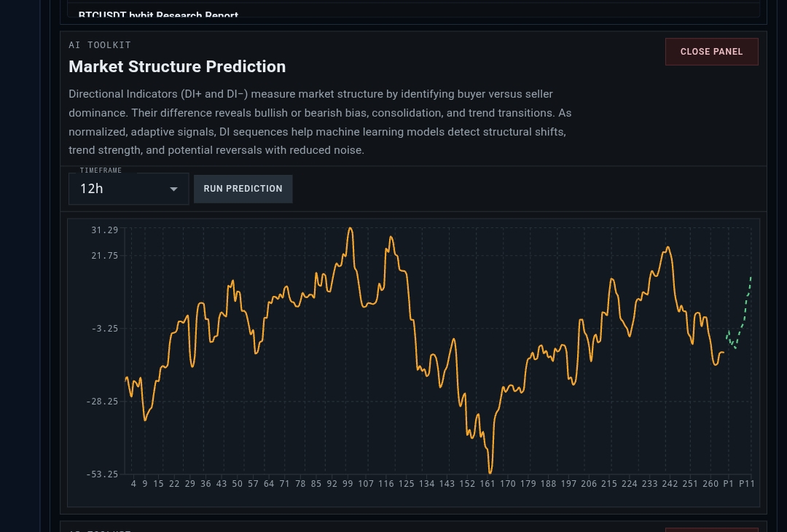Click the BTCUSDT bybit Research Report title
This screenshot has width=787, height=532.
(x=158, y=15)
